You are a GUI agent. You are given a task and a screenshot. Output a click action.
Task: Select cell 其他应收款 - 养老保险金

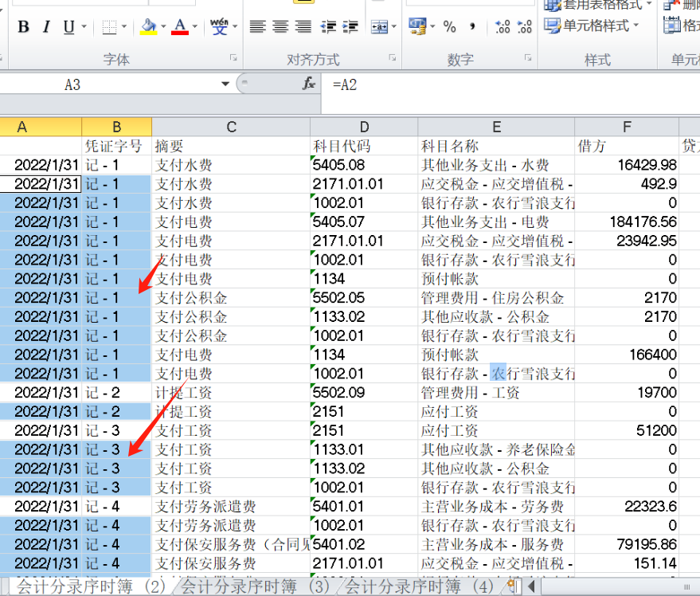496,449
